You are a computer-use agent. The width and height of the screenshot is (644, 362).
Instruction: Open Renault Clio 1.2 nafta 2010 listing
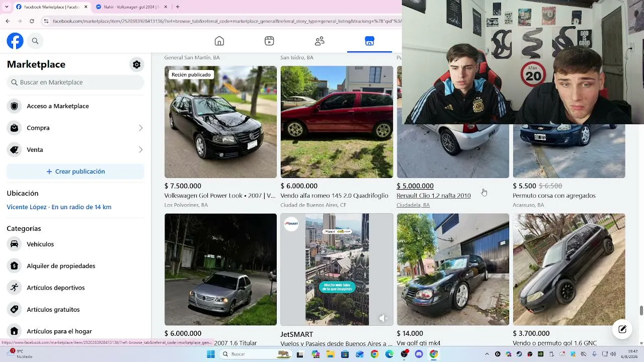434,196
